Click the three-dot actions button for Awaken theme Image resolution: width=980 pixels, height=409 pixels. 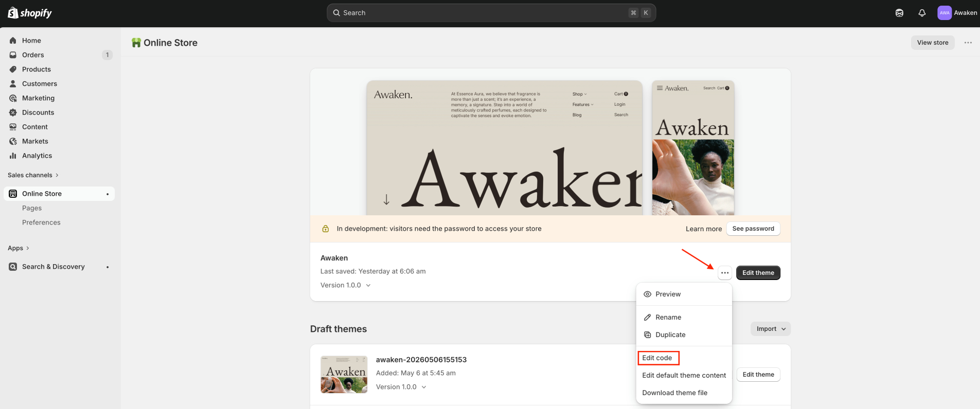click(725, 273)
